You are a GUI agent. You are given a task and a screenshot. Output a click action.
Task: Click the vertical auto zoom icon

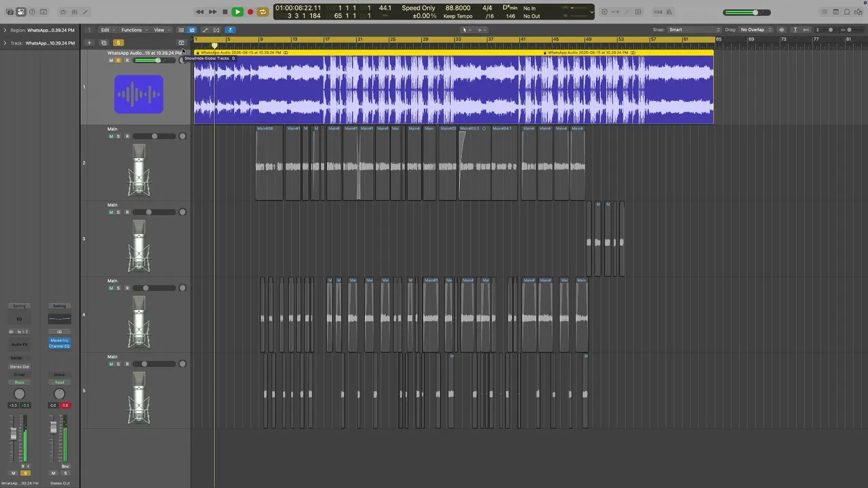click(795, 30)
